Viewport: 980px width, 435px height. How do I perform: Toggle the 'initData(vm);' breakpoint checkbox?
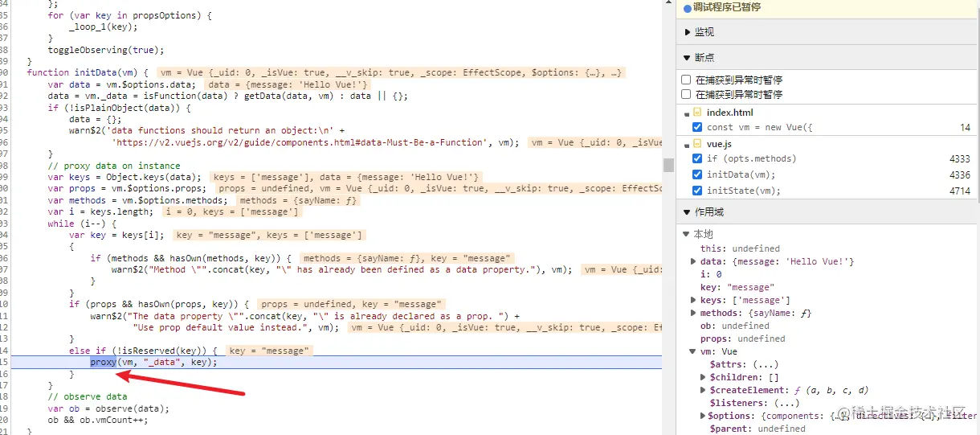coord(697,175)
